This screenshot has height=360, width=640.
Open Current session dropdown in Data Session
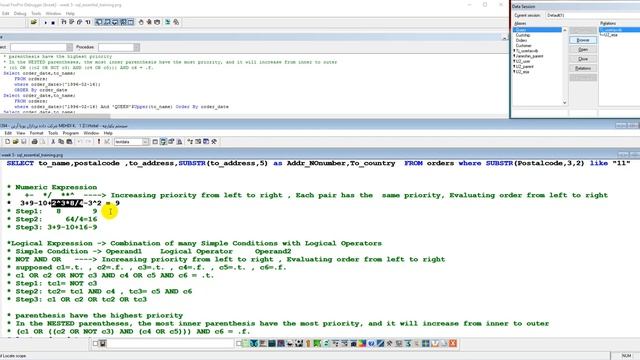(593, 15)
